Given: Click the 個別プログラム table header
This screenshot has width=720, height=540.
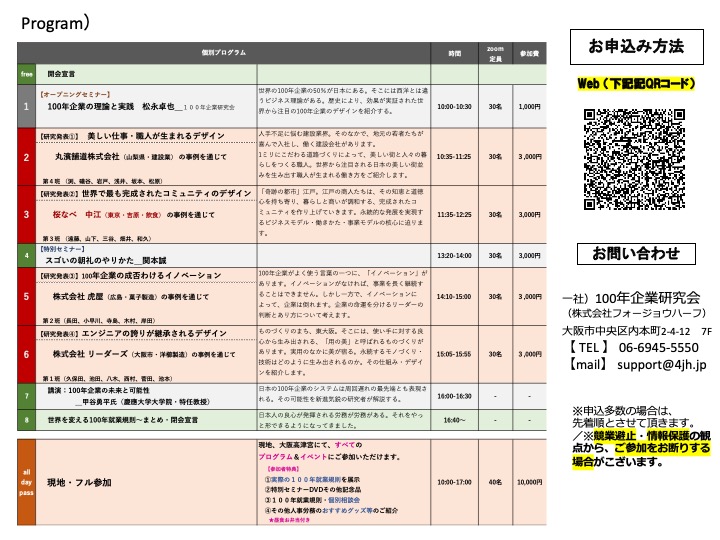Looking at the screenshot, I should 224,53.
